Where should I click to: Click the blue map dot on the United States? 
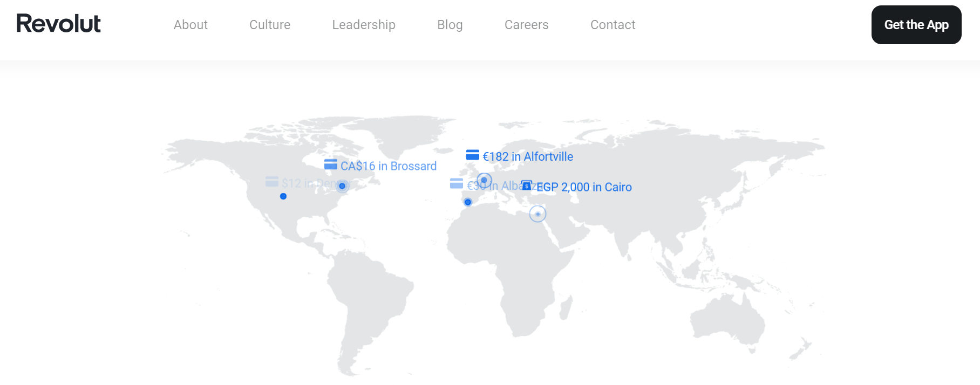pos(283,197)
